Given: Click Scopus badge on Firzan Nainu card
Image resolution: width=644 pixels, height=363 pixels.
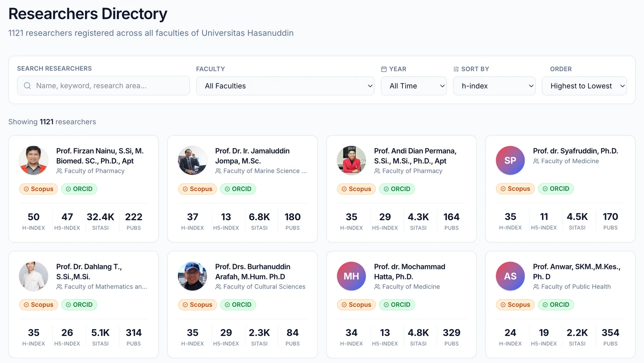Looking at the screenshot, I should click(39, 189).
